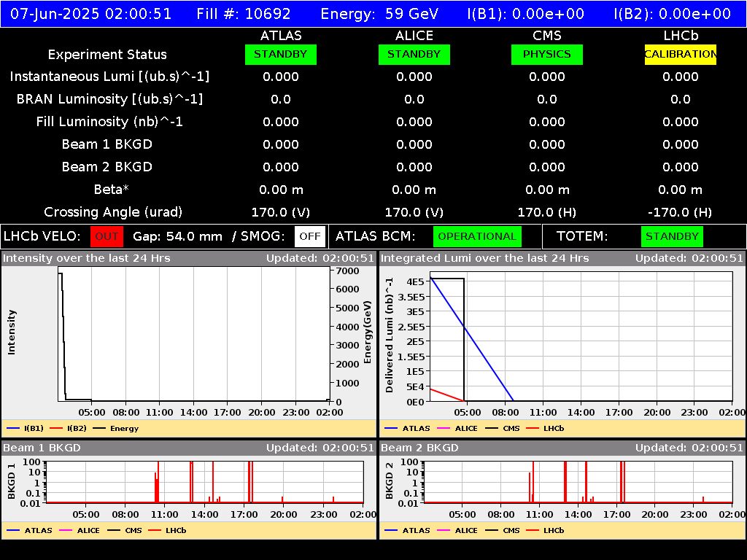Click the Beam 1 BKGD table row label
Screen dimensions: 747x560
click(107, 144)
